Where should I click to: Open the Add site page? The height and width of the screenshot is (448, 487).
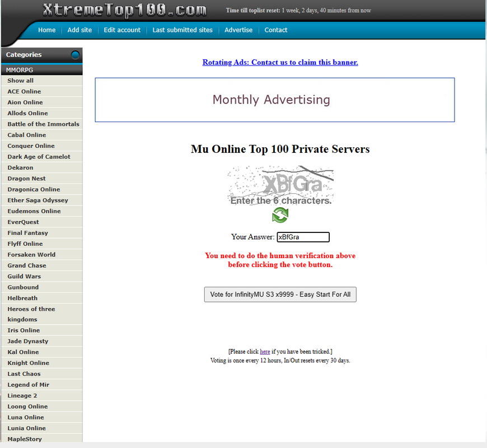79,30
